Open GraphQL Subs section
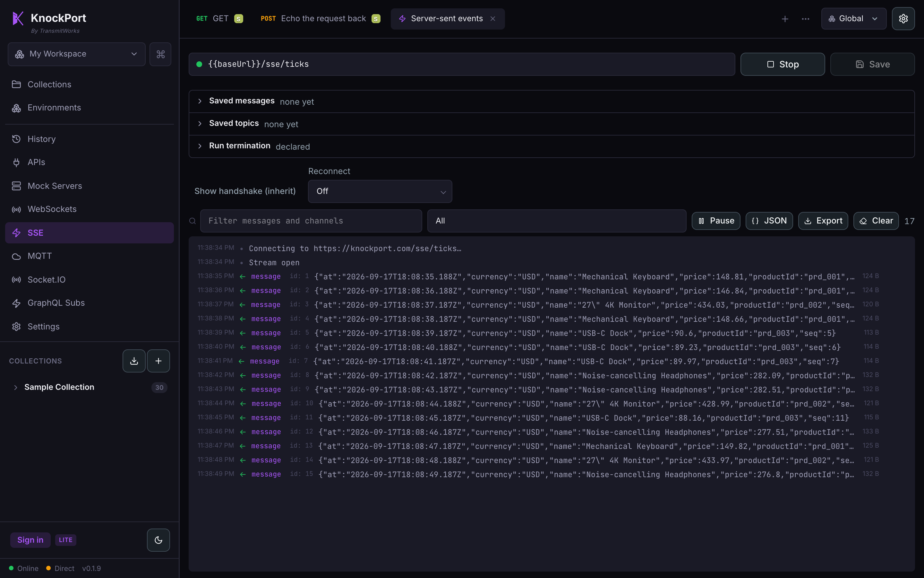 point(89,303)
